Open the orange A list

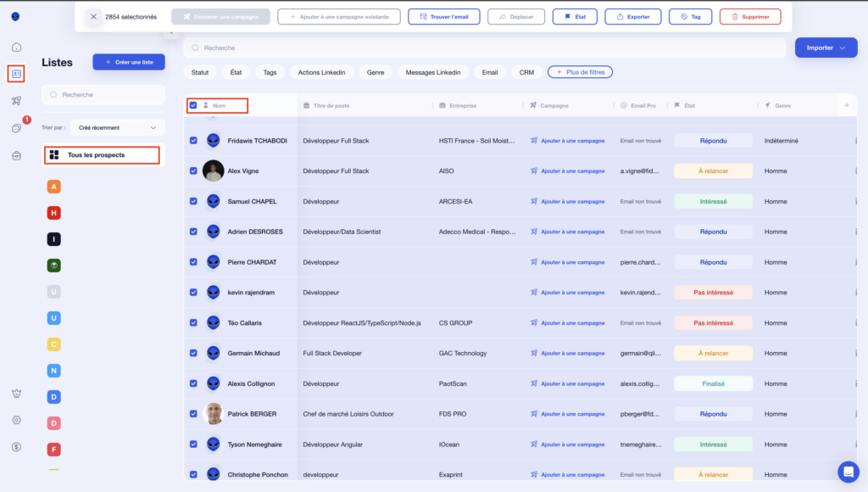[53, 187]
